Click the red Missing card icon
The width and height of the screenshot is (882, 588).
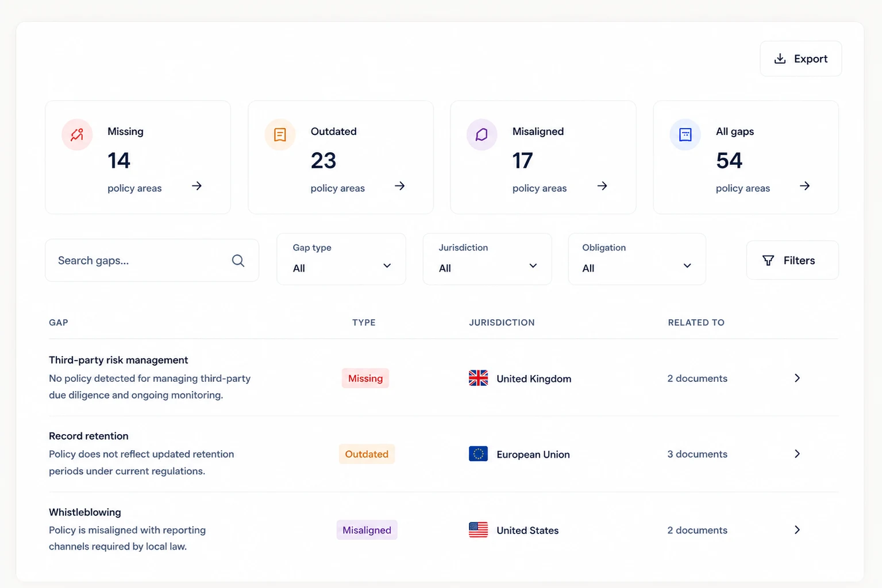tap(77, 134)
